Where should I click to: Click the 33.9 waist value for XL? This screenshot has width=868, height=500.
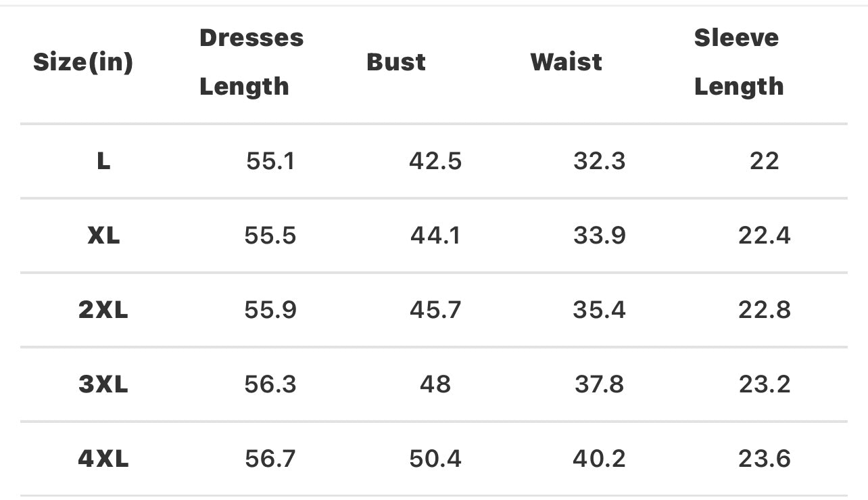tap(599, 235)
